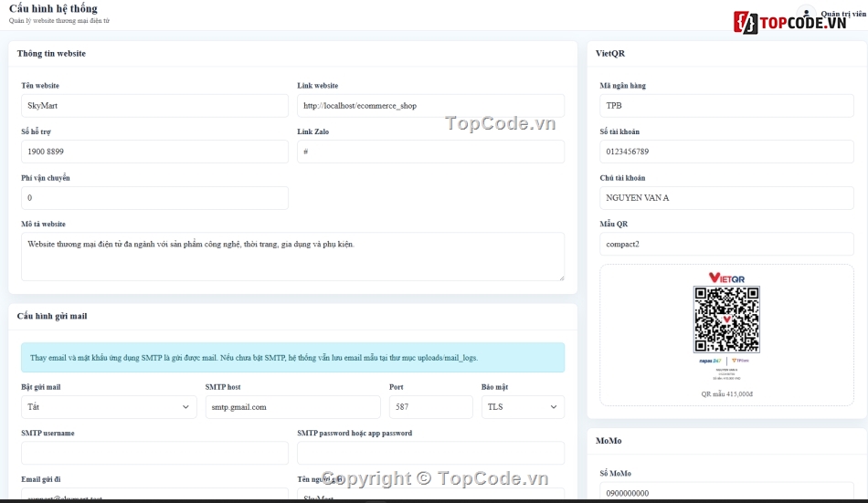Click the Email gửi đi label
Viewport: 868px width, 503px height.
pyautogui.click(x=41, y=479)
